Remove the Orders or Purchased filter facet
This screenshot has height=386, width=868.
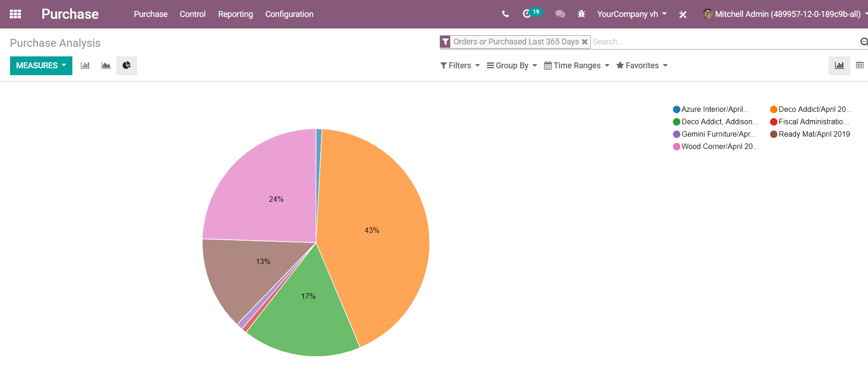point(584,42)
